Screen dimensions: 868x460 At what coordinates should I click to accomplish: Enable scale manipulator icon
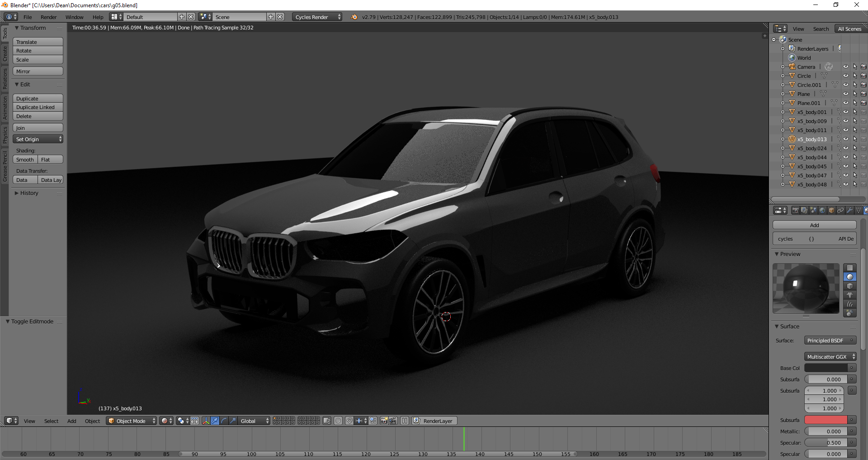[233, 421]
